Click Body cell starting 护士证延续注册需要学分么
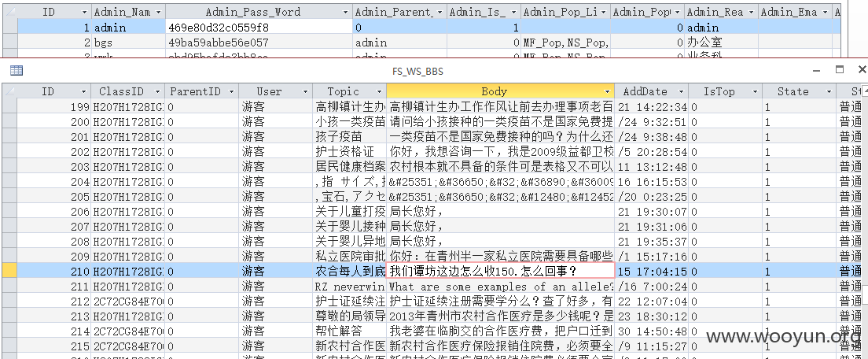Viewport: 868px width, 359px height. pos(500,302)
